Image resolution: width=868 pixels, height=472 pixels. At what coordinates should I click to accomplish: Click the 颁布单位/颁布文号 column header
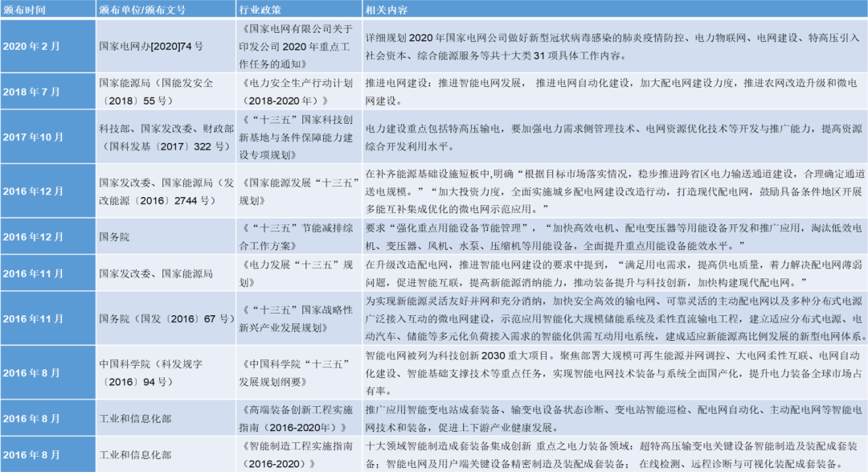(x=166, y=9)
